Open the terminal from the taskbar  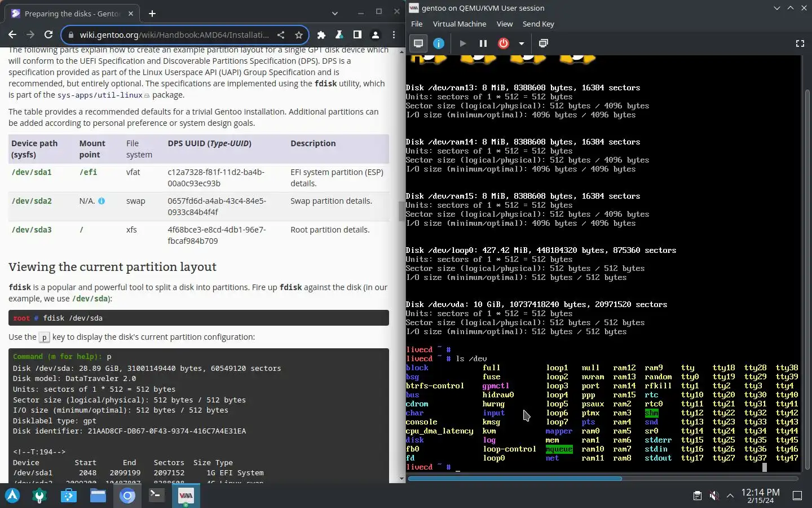click(157, 496)
